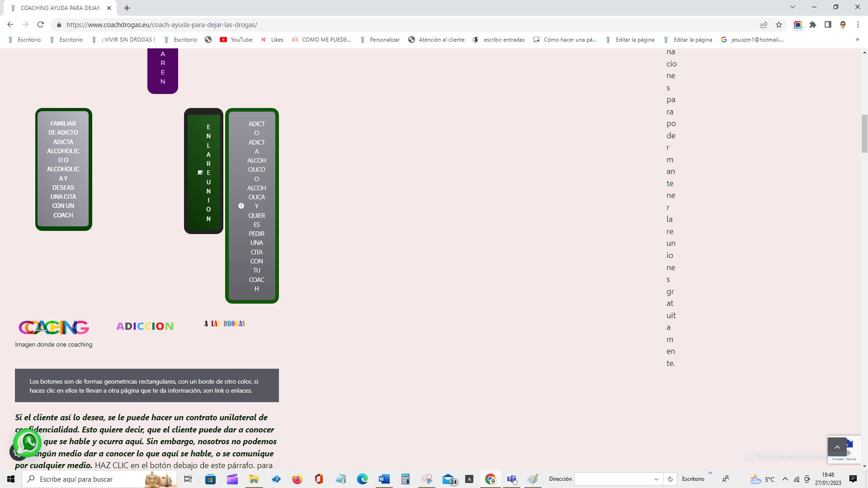Click the purple vertical button ending 'AREN'
Image resolution: width=868 pixels, height=488 pixels.
click(x=163, y=70)
